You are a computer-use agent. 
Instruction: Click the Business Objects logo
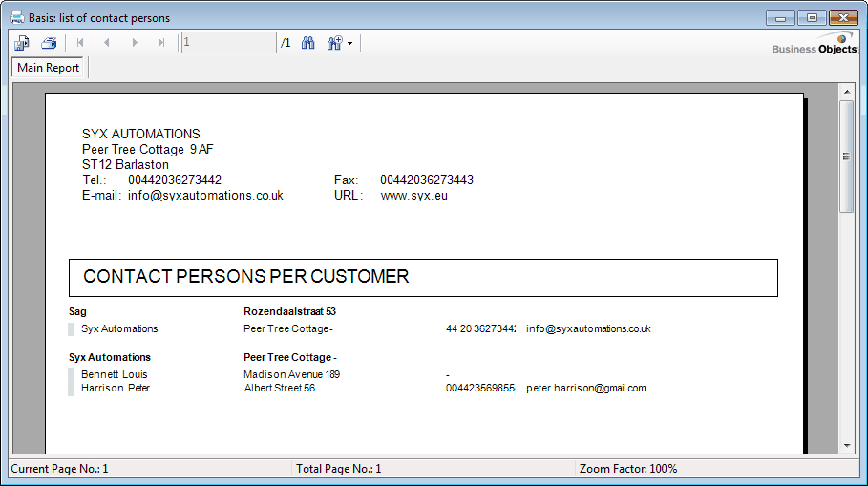coord(815,45)
